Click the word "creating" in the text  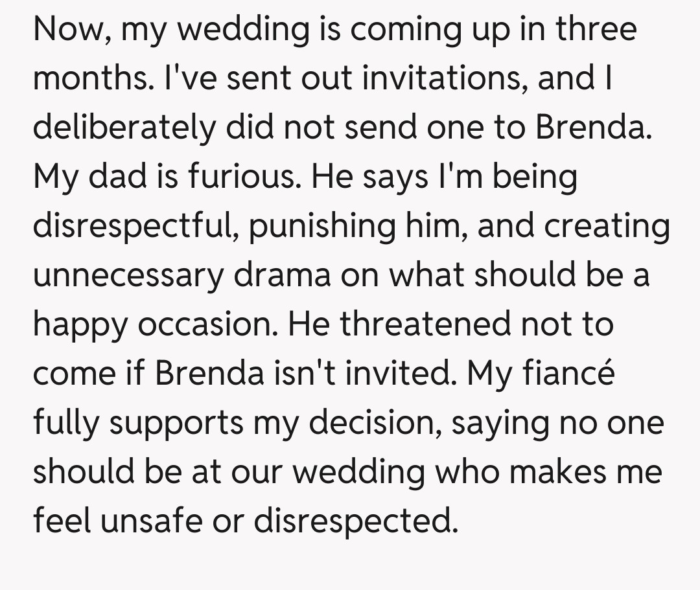(607, 226)
